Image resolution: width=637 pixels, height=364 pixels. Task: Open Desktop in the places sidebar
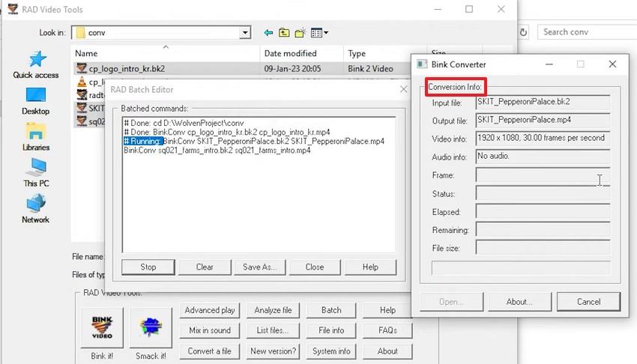pos(36,101)
